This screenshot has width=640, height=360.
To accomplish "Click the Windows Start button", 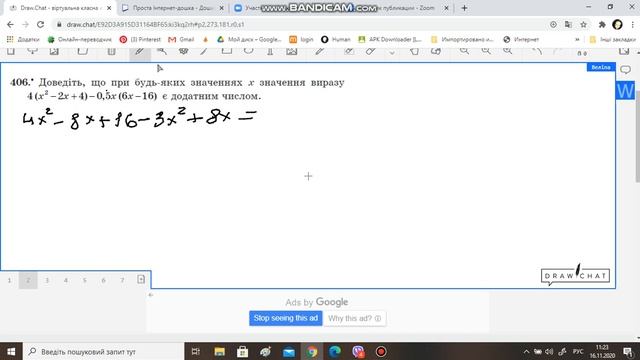I will click(x=11, y=351).
